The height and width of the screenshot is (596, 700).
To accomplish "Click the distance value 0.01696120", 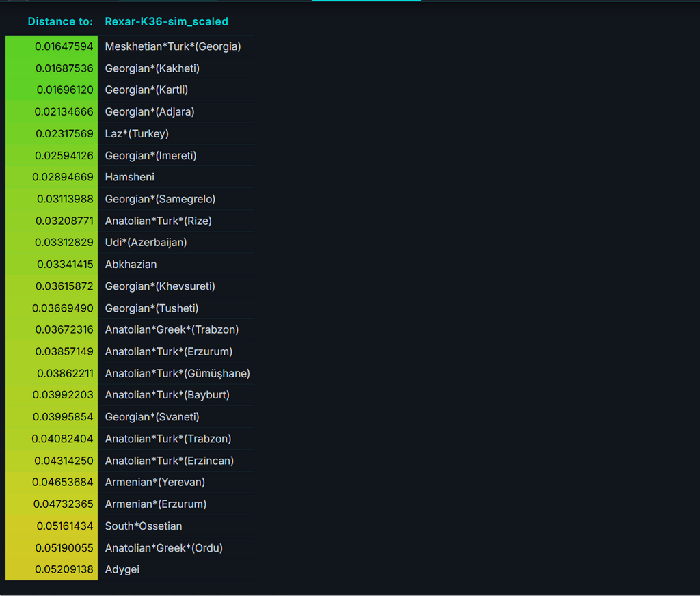I will (x=65, y=90).
